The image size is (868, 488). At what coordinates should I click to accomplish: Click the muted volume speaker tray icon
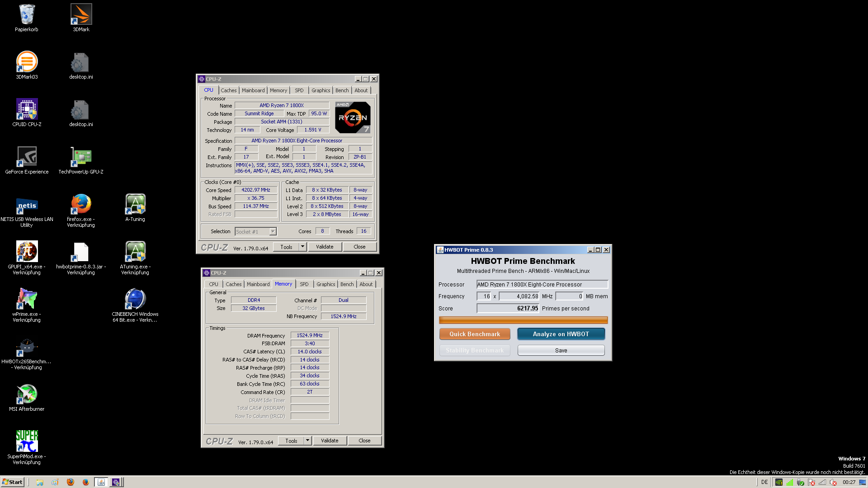(833, 482)
